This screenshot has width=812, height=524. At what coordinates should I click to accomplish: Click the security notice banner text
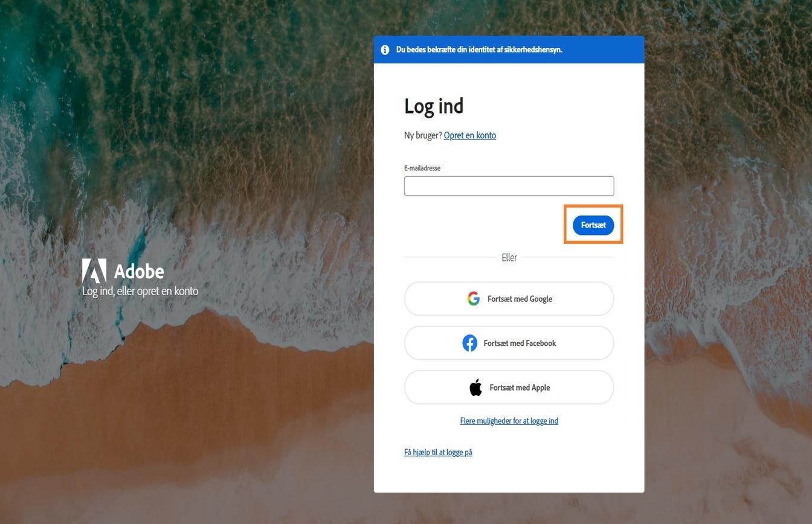pyautogui.click(x=479, y=50)
